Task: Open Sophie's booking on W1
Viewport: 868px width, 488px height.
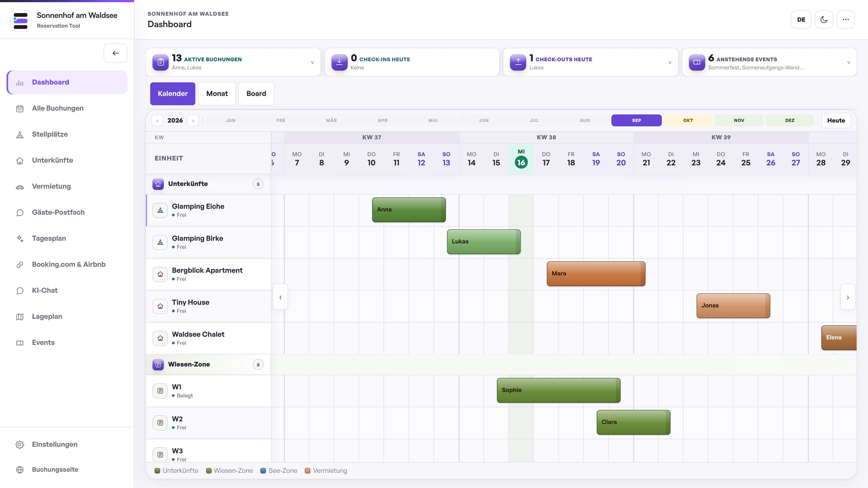Action: [x=558, y=390]
